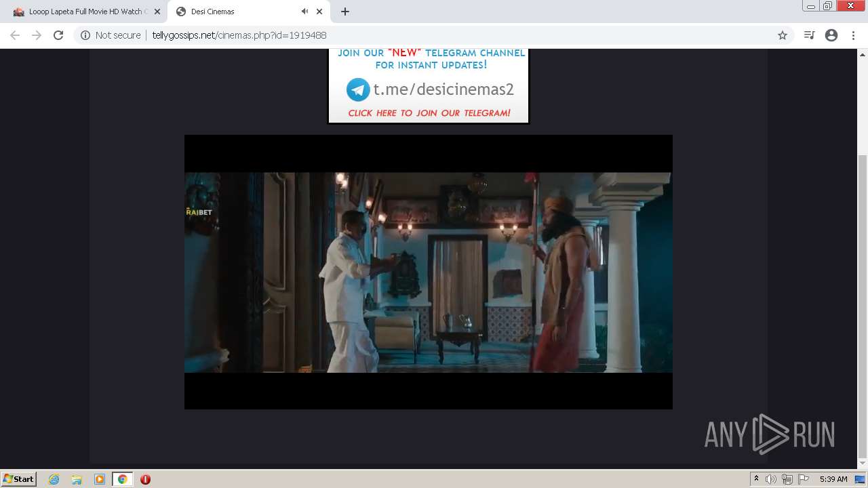Open the network tray icon

pyautogui.click(x=787, y=479)
